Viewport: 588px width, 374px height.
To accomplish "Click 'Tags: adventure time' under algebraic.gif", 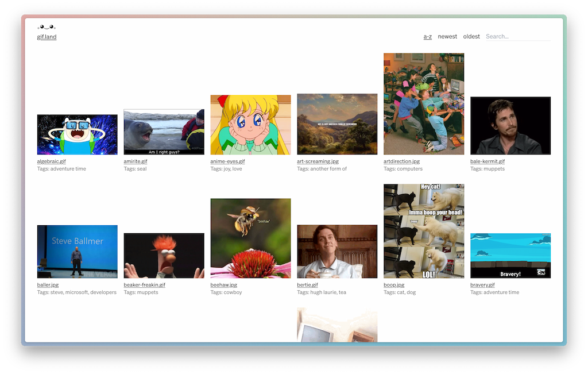I will tap(61, 169).
